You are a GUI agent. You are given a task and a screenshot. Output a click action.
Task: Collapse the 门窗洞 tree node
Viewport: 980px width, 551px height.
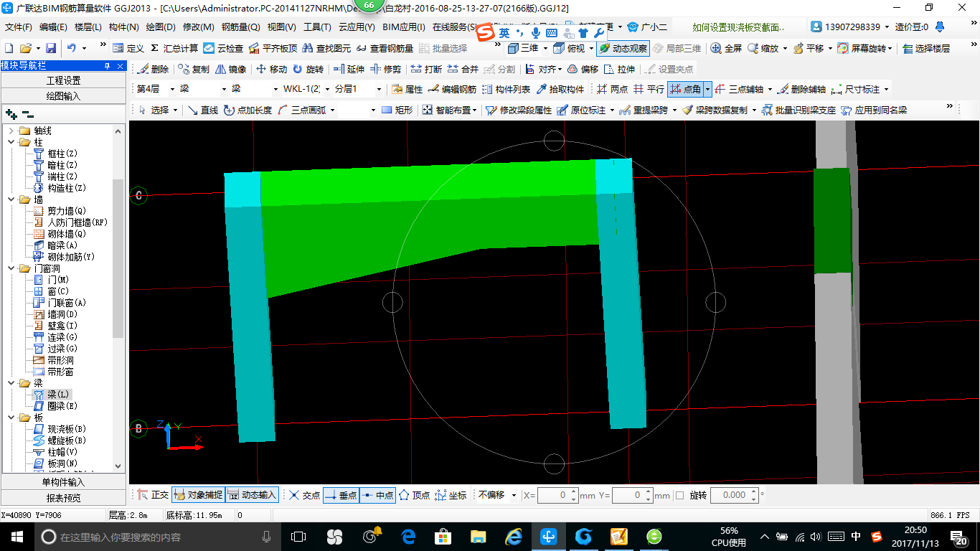click(x=11, y=268)
